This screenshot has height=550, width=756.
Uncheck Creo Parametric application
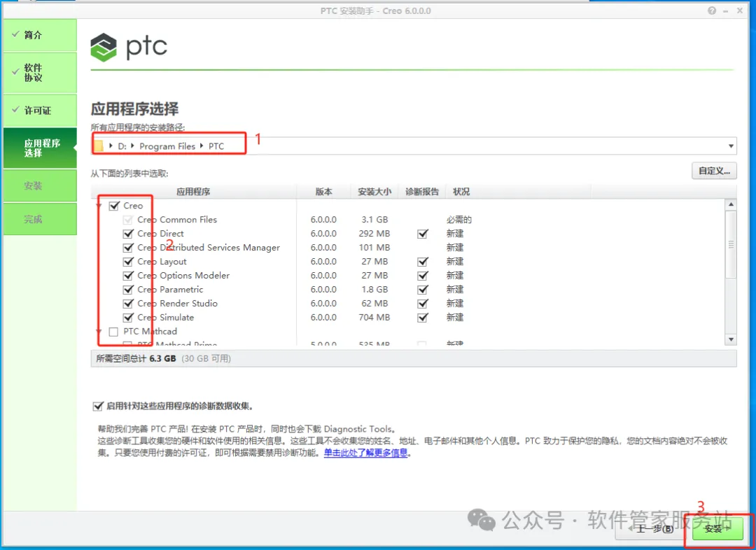128,290
